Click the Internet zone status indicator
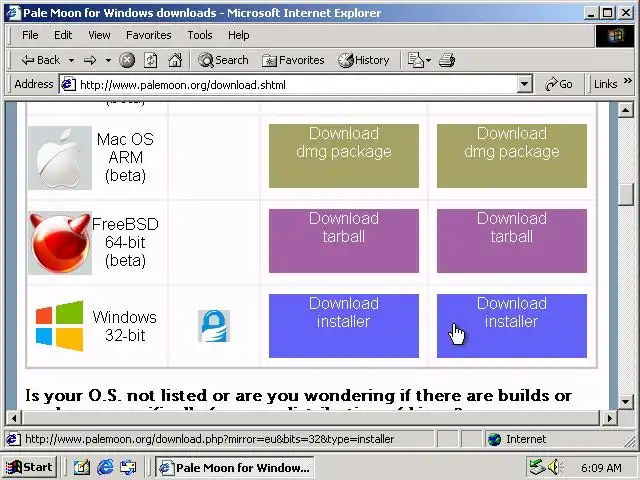 517,439
